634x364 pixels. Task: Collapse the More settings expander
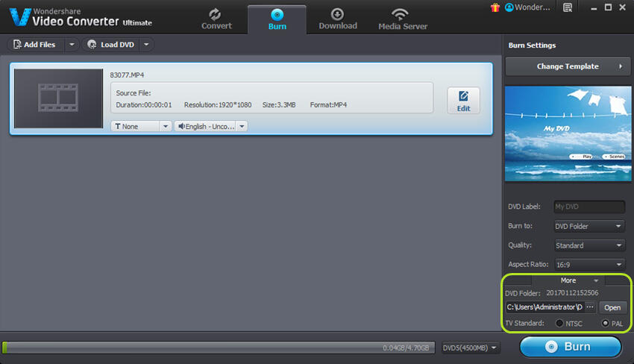[568, 280]
